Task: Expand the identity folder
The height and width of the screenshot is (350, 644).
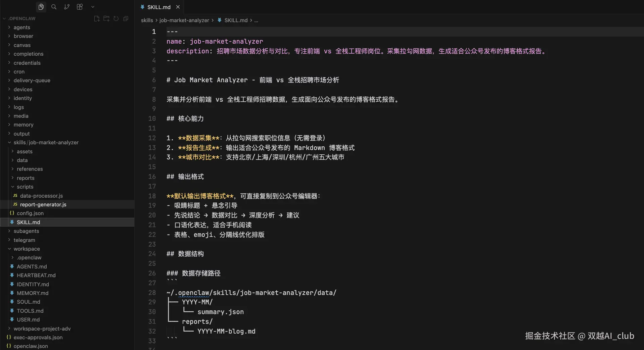Action: 23,98
